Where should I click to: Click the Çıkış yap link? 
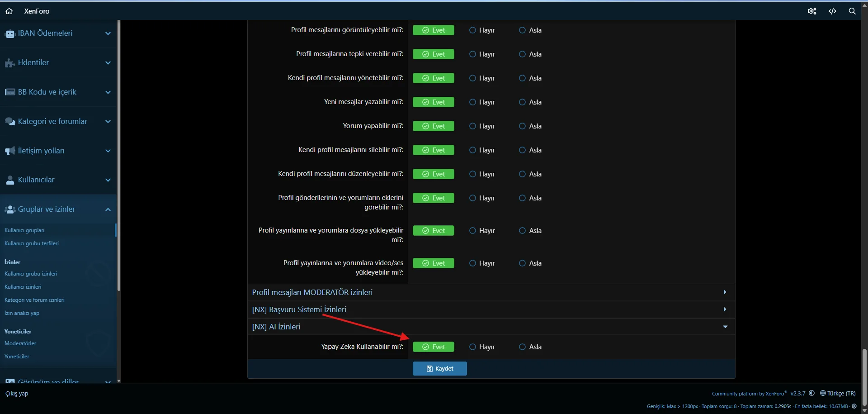click(x=17, y=394)
